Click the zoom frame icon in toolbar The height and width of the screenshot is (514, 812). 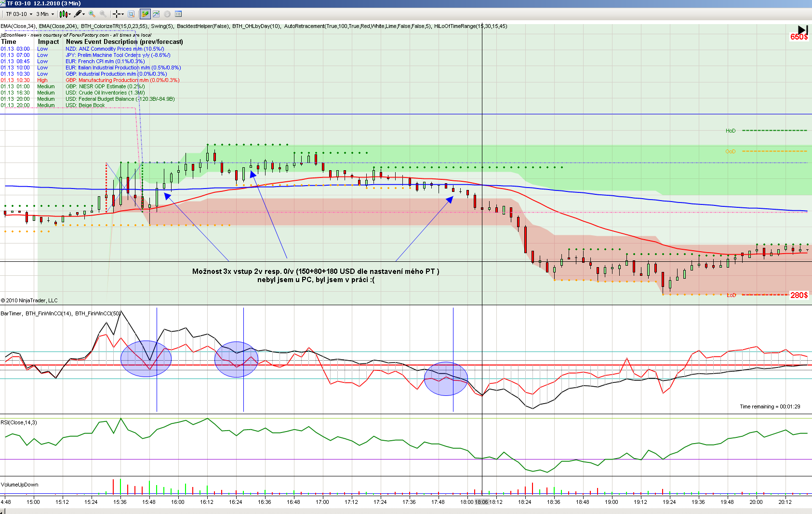131,14
